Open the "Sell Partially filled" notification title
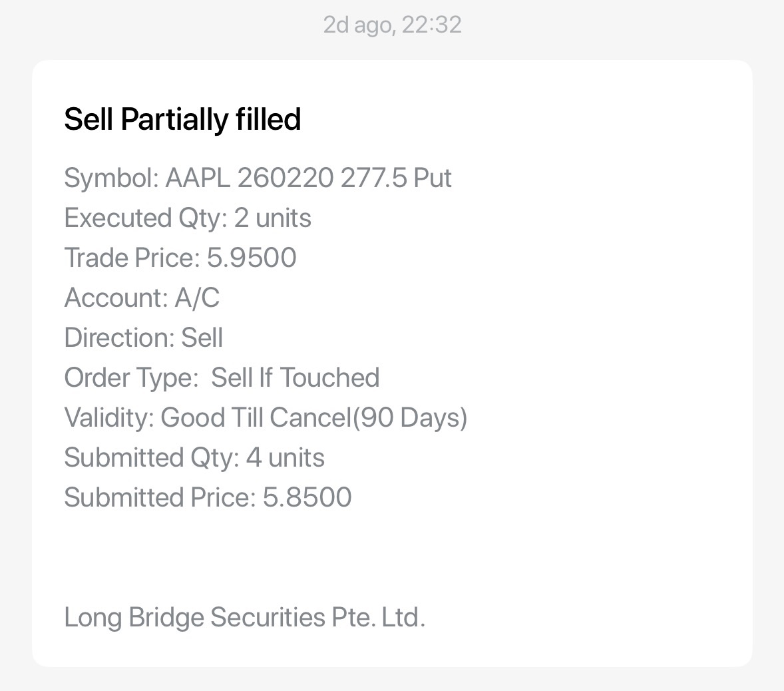Viewport: 784px width, 691px height. pyautogui.click(x=182, y=119)
